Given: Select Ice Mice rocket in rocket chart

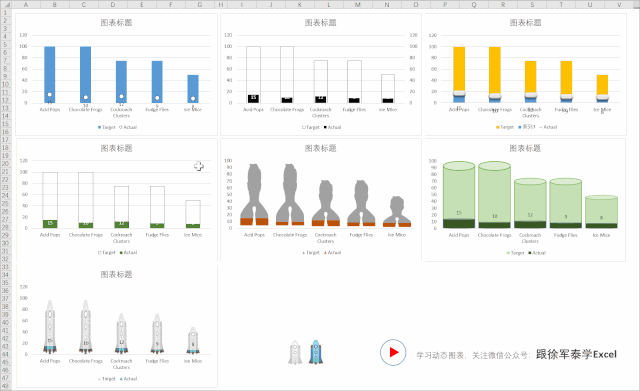Looking at the screenshot, I should 193,340.
